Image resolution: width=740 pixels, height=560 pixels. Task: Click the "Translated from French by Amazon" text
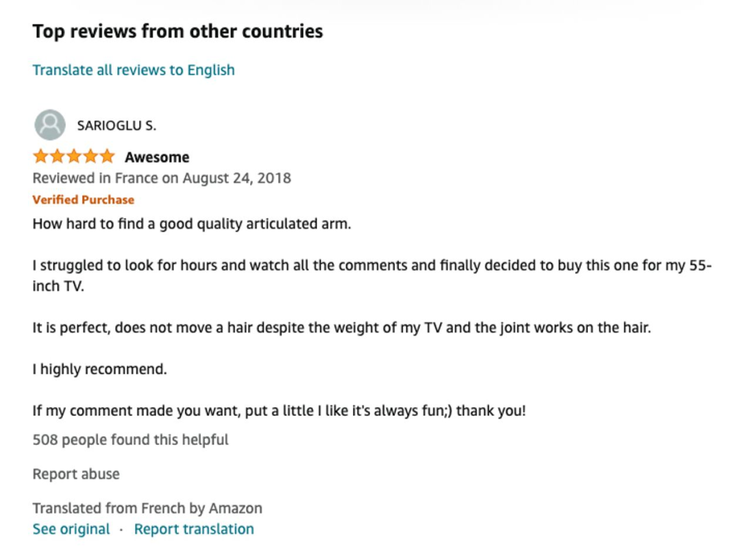147,509
